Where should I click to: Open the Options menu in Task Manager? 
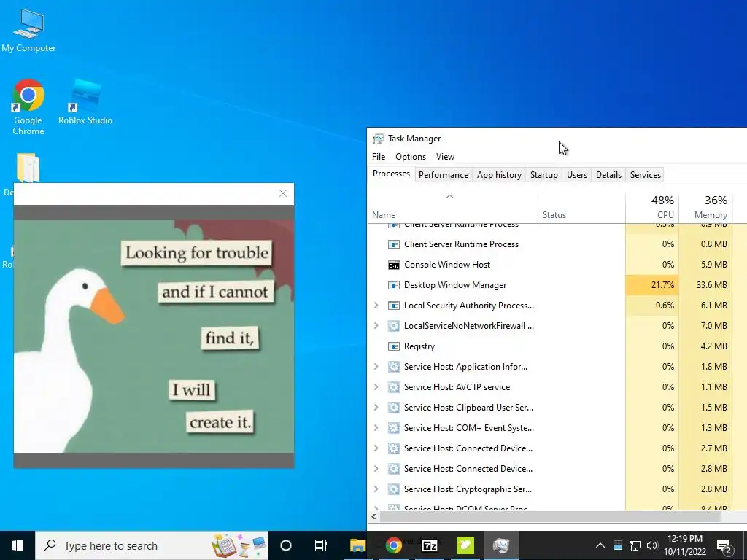(411, 157)
